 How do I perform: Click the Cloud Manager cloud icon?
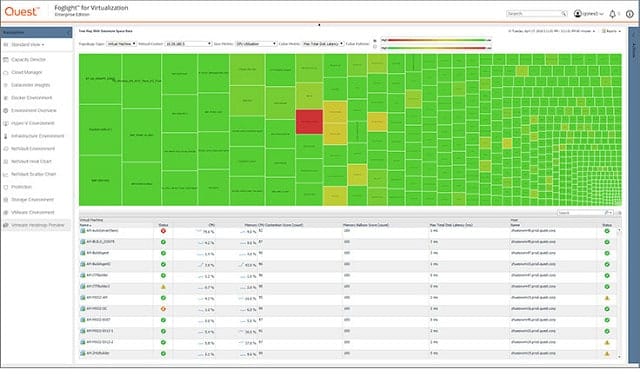[6, 72]
